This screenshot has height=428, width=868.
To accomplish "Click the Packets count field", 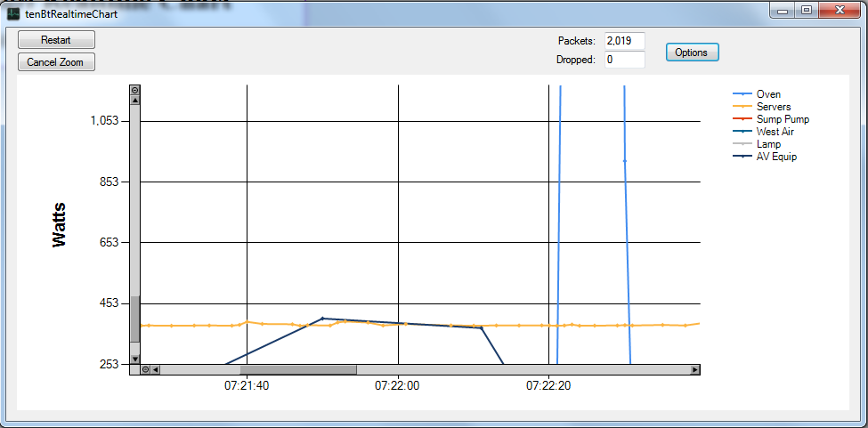I will tap(624, 41).
